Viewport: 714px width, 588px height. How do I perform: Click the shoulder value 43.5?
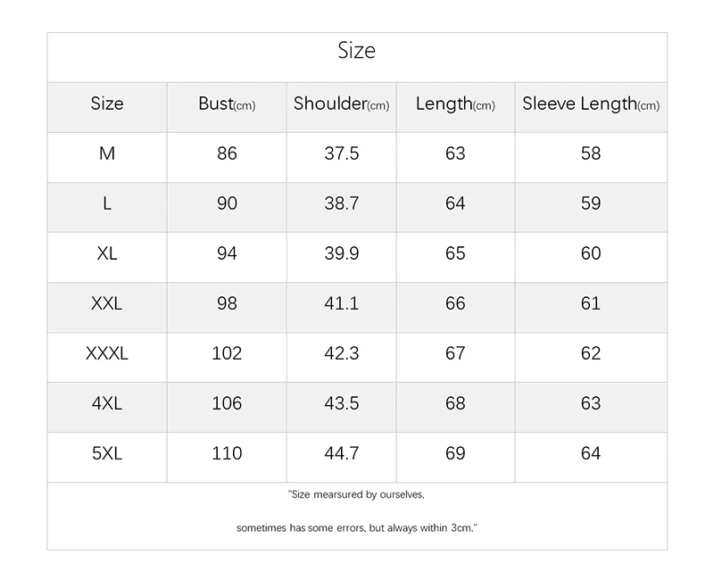tap(342, 403)
